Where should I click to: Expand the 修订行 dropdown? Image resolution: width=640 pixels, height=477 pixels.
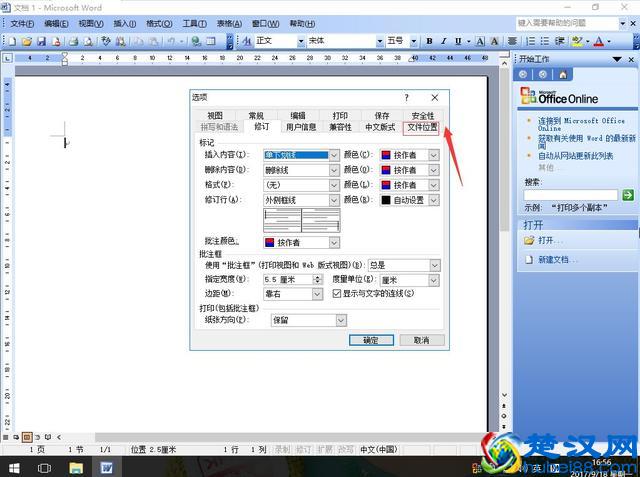[x=334, y=200]
